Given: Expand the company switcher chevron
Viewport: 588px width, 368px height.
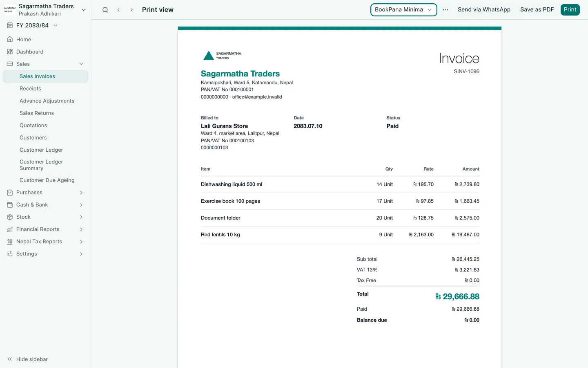Looking at the screenshot, I should (x=84, y=10).
